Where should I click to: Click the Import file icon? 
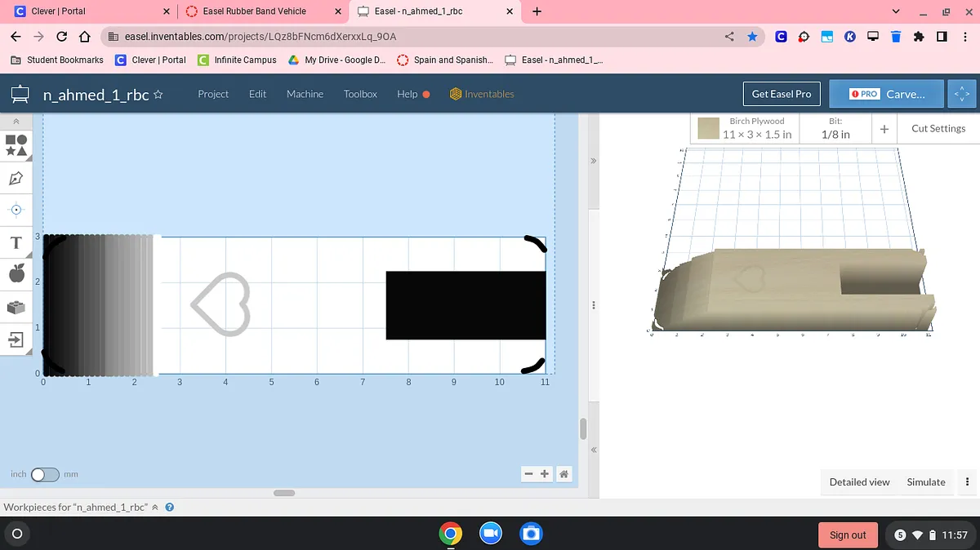(x=16, y=339)
